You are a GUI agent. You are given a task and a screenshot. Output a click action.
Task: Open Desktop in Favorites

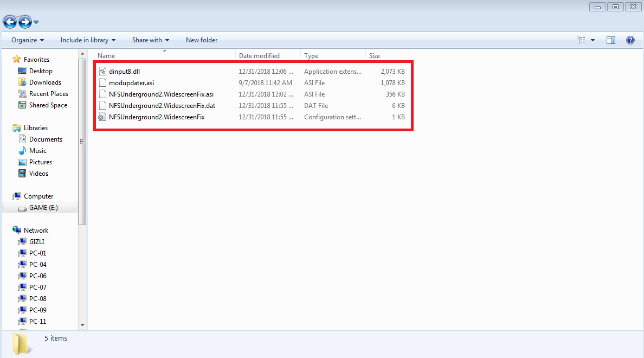click(x=41, y=71)
